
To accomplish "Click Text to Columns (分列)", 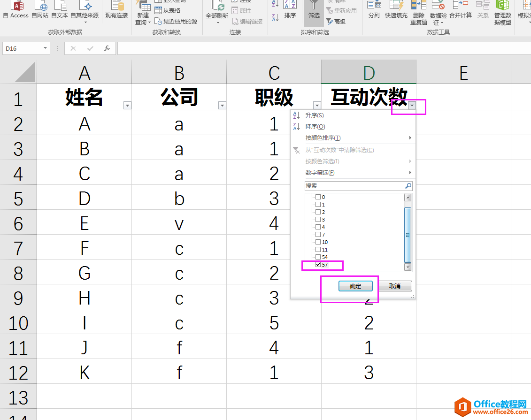I will tap(374, 9).
